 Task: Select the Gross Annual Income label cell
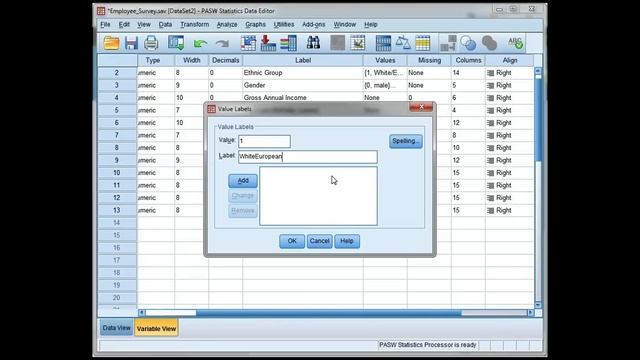click(x=303, y=98)
